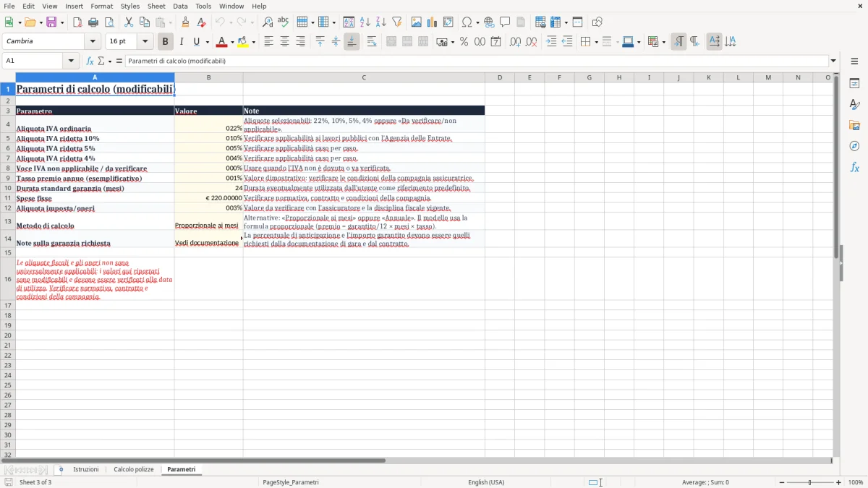Click Increase Indent icon

point(551,42)
